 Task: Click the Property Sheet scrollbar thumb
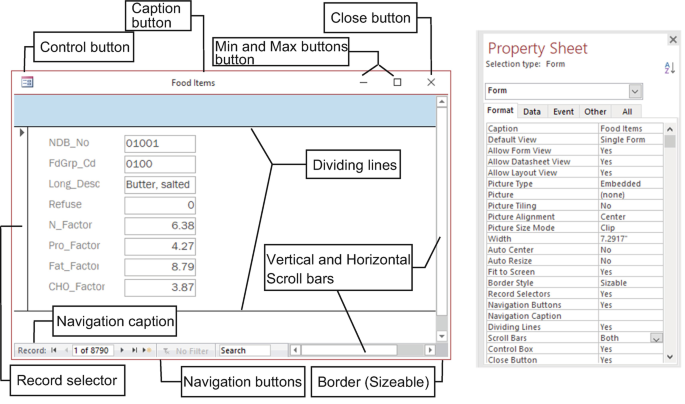coord(670,141)
